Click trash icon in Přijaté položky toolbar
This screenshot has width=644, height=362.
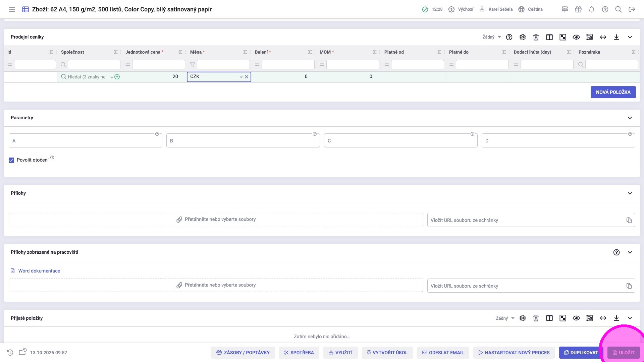point(536,318)
